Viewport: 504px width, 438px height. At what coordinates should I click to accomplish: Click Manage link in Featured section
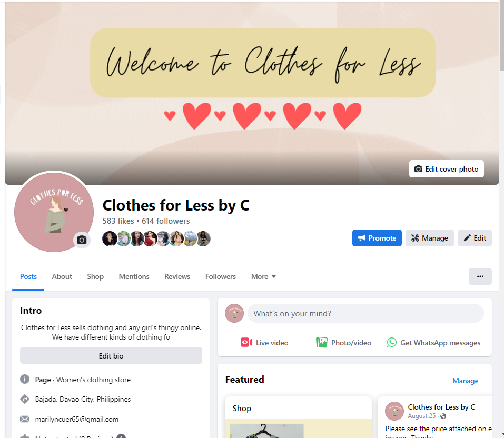[465, 381]
